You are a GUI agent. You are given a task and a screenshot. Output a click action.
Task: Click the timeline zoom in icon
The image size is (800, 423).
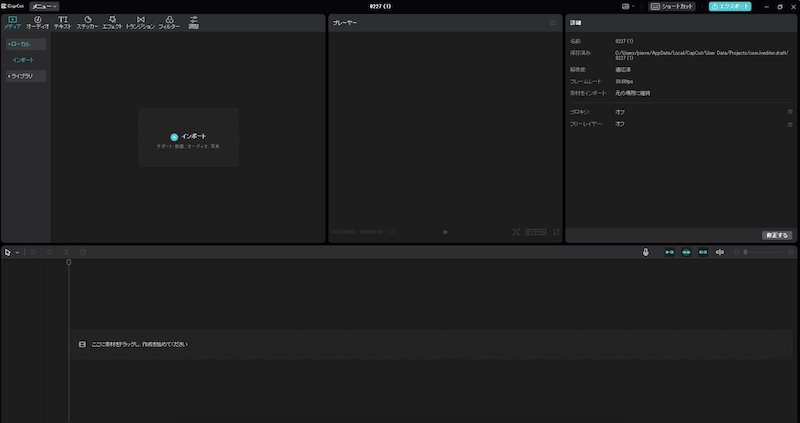[791, 252]
